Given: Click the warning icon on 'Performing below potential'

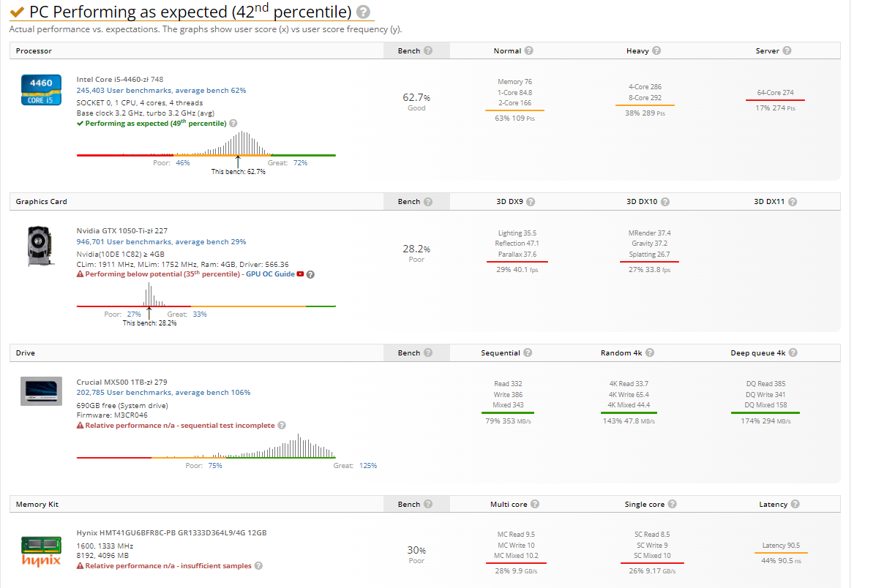Looking at the screenshot, I should (x=81, y=274).
